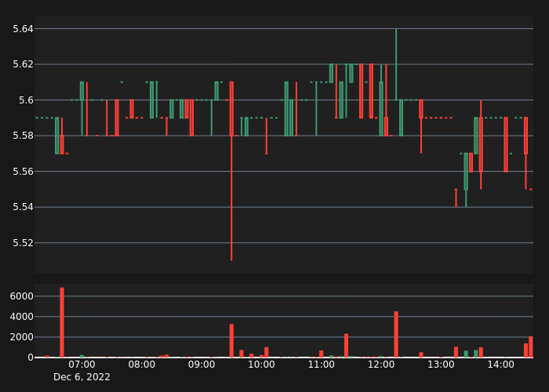Image resolution: width=549 pixels, height=392 pixels.
Task: Click the 07:00 time axis label
Action: coord(82,365)
